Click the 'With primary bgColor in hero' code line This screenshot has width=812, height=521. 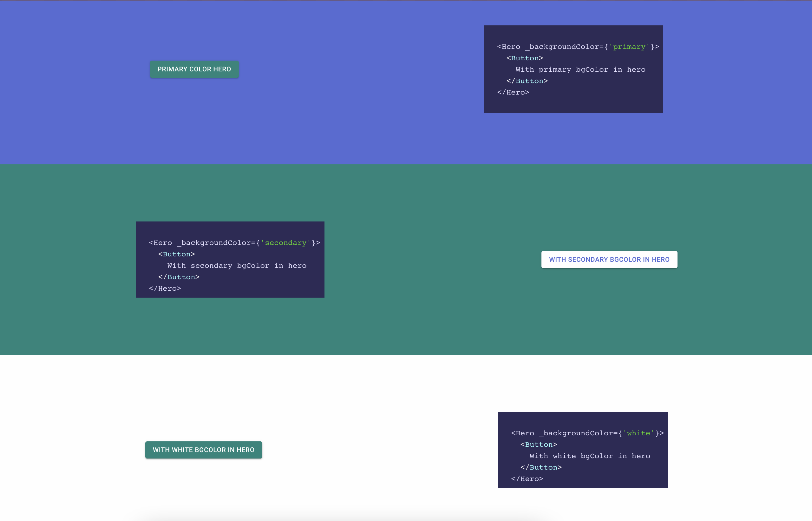tap(580, 70)
